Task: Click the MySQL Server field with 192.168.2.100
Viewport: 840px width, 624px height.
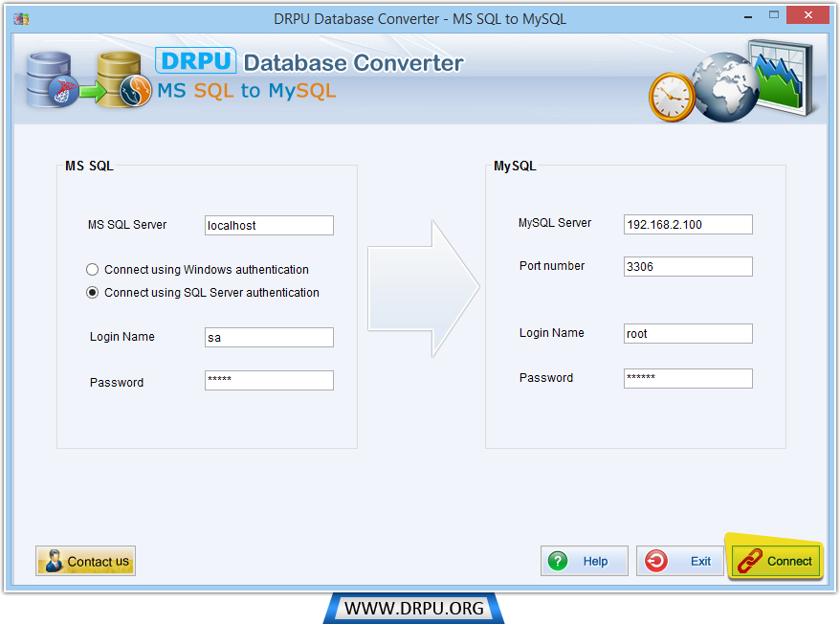Action: tap(688, 224)
